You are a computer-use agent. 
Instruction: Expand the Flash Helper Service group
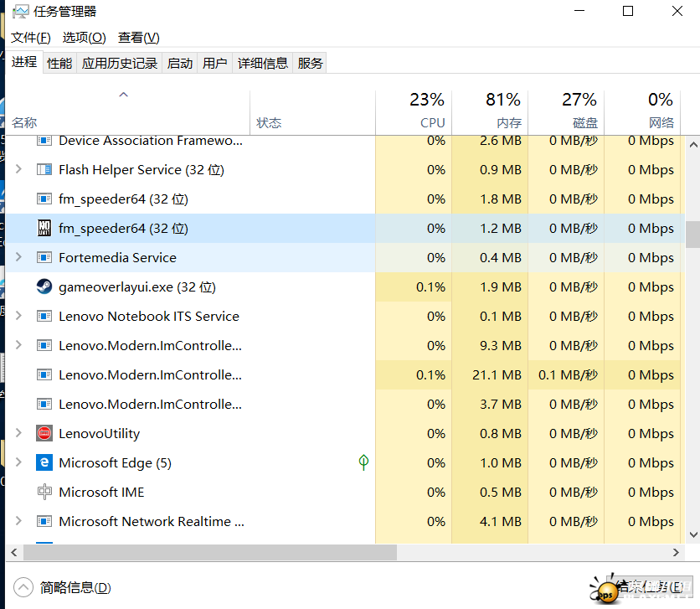coord(18,169)
